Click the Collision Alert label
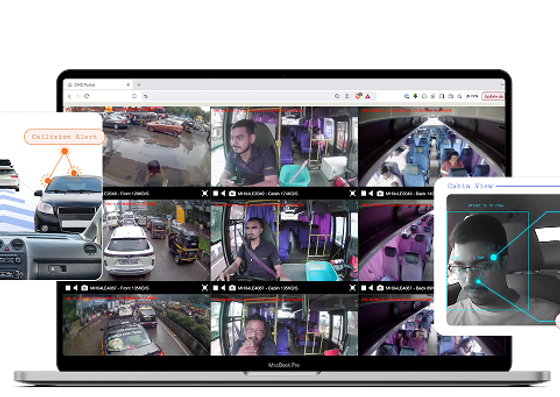This screenshot has width=560, height=397. pyautogui.click(x=64, y=137)
